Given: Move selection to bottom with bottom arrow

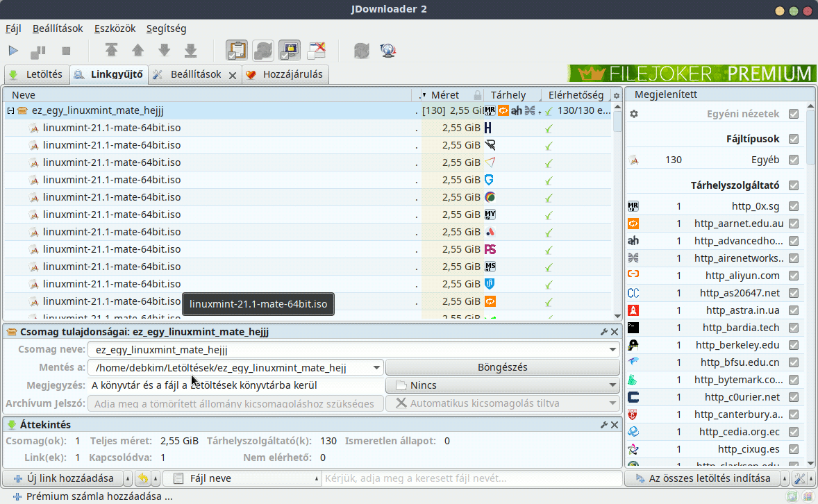Looking at the screenshot, I should tap(191, 50).
